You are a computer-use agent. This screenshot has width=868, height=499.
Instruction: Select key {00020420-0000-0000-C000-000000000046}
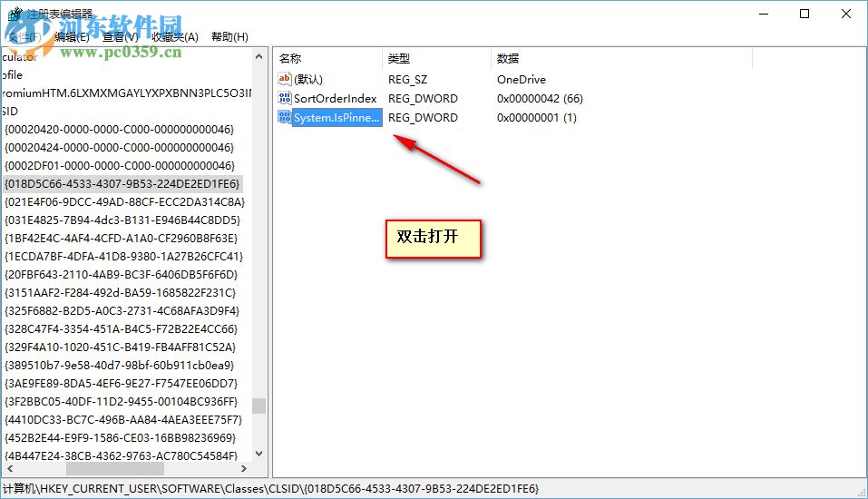120,130
